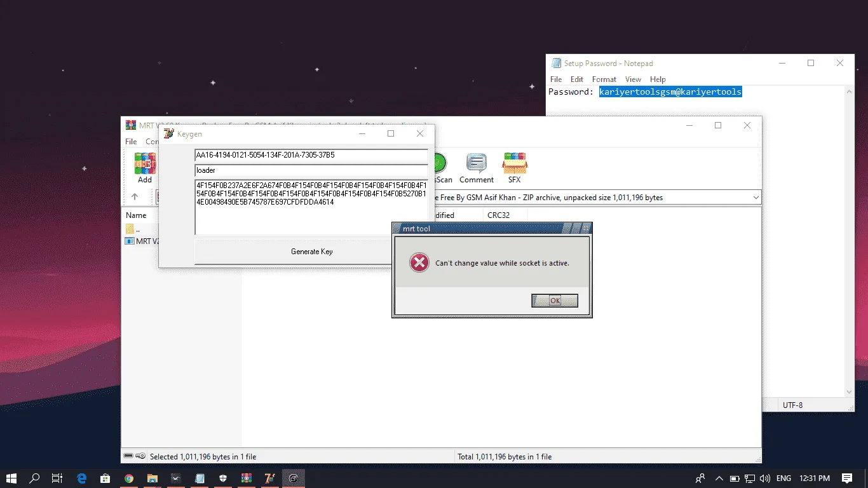Minimize the Keygen window
Screen dimensions: 868x488
click(x=362, y=133)
